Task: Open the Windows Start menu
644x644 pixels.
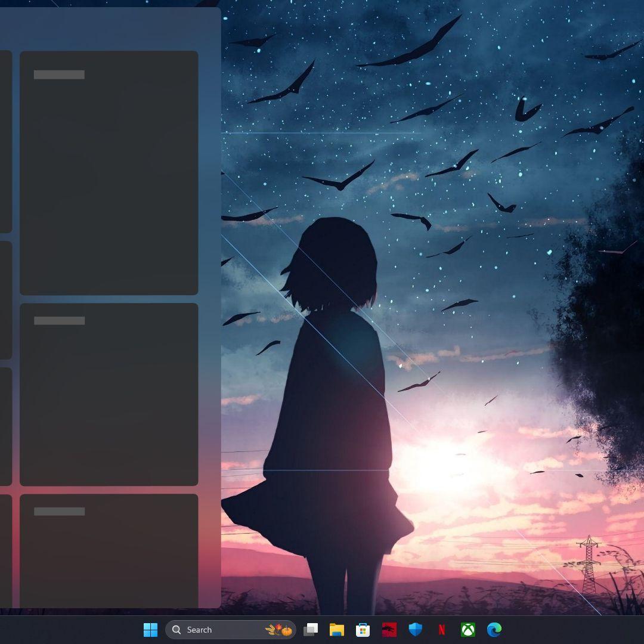Action: [x=150, y=630]
